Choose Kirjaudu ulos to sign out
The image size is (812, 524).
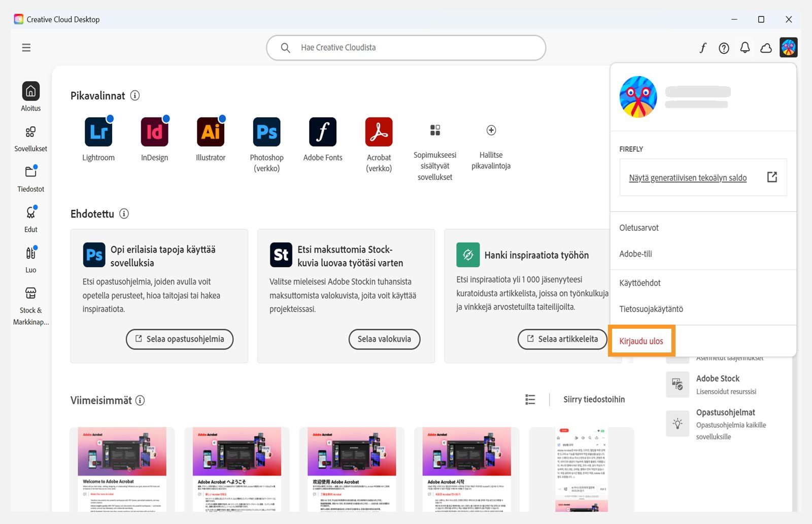coord(641,341)
